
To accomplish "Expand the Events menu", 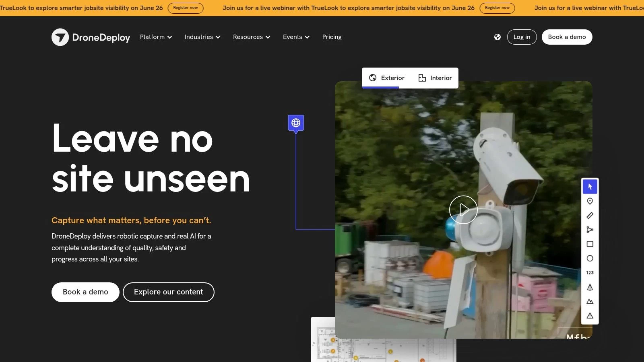I will point(296,37).
